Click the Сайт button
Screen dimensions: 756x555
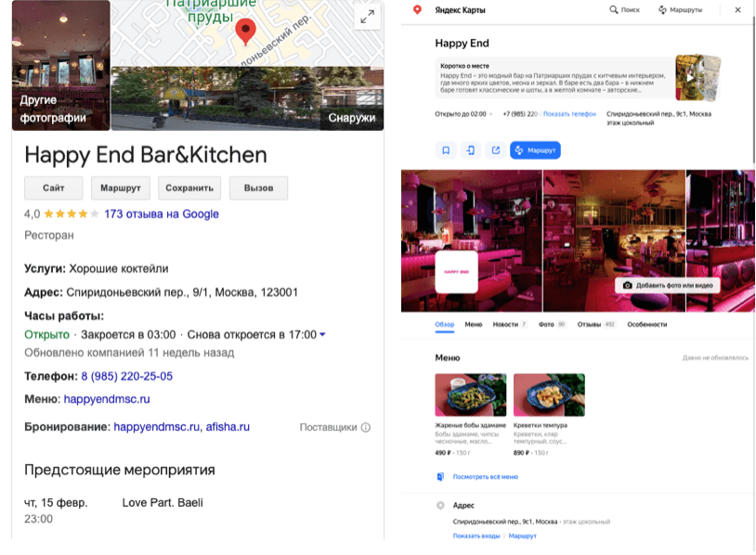point(54,187)
